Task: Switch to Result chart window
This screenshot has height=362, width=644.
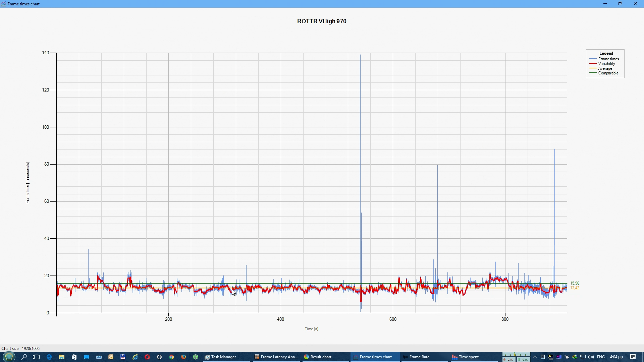Action: tap(325, 357)
